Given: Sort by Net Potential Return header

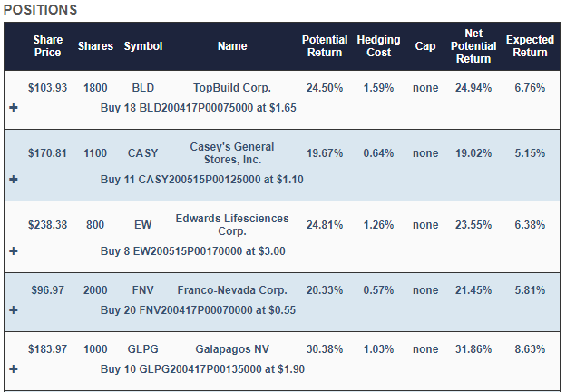Looking at the screenshot, I should (473, 46).
